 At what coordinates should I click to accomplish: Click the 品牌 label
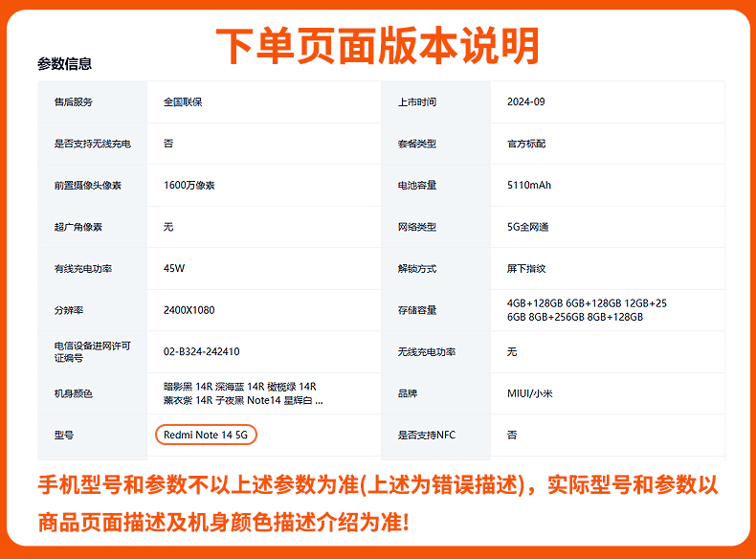tap(408, 393)
